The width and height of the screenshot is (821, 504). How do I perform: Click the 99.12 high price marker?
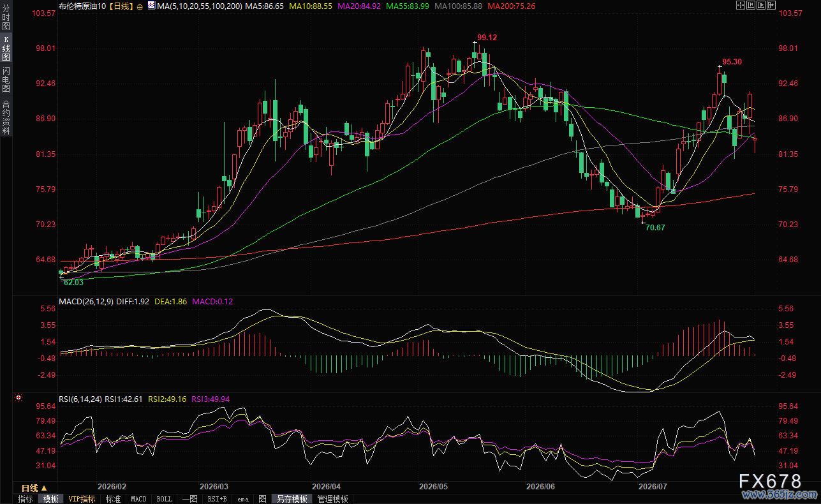(487, 38)
